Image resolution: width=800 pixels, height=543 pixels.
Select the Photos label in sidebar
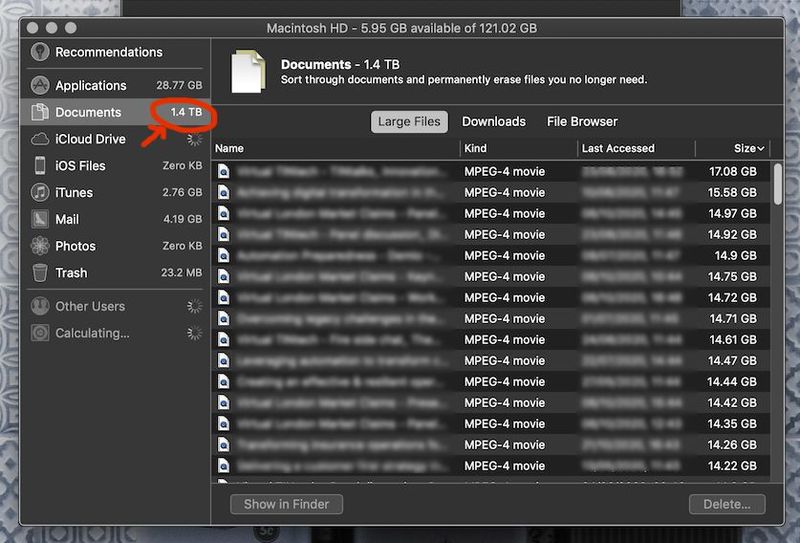[x=75, y=246]
